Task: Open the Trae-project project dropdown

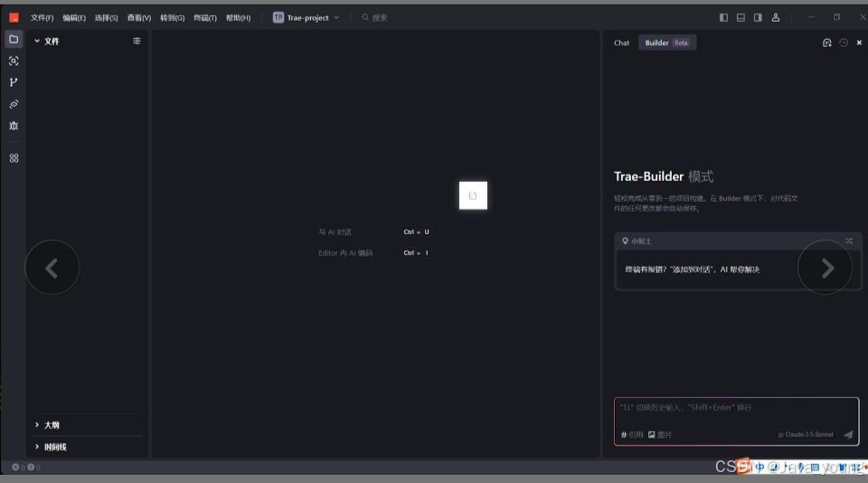Action: [307, 18]
